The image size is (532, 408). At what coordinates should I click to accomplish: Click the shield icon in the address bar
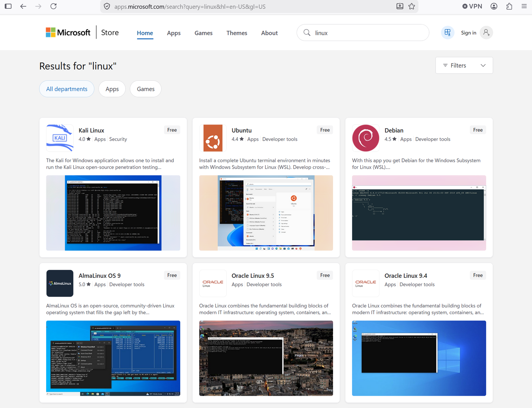click(x=107, y=6)
